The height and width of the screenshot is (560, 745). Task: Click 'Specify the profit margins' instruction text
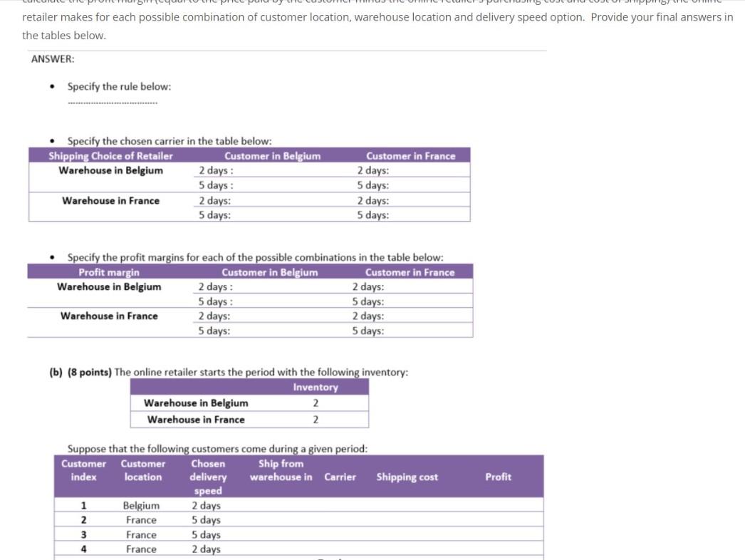(x=255, y=258)
